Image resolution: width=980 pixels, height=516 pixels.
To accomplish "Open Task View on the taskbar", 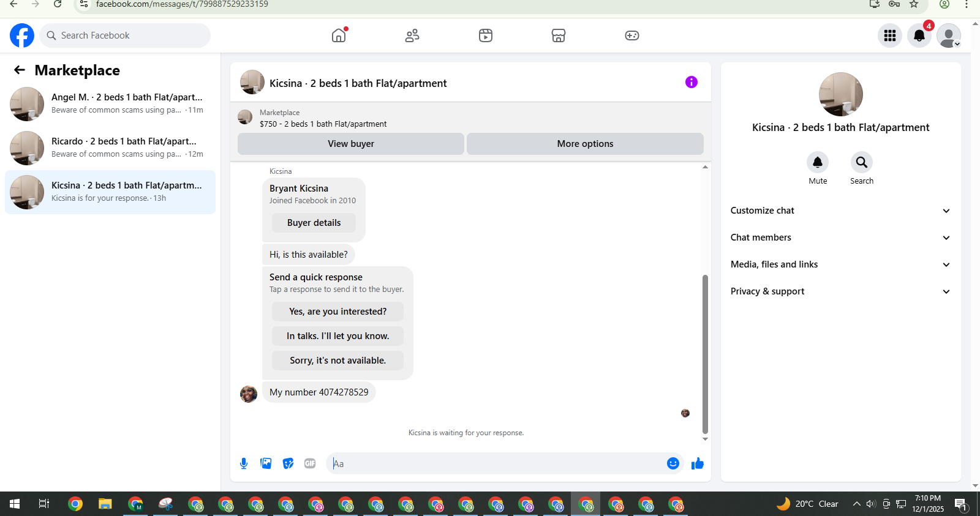I will (x=44, y=504).
